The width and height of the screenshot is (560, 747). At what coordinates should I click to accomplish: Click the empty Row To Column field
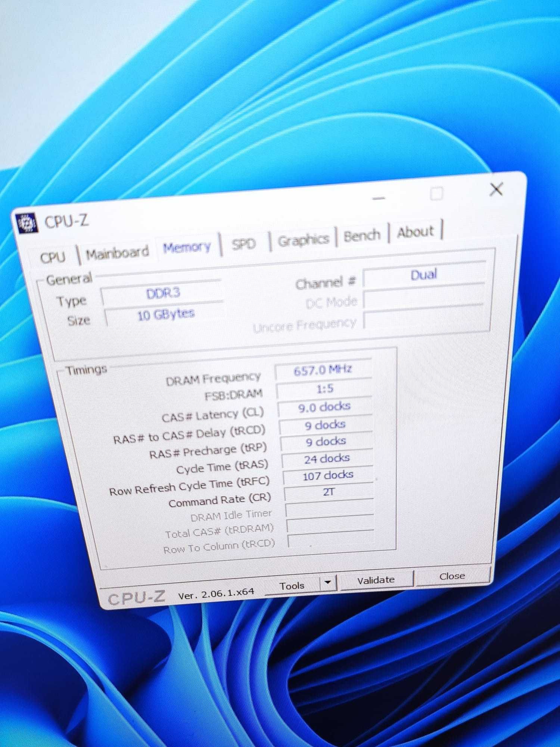pyautogui.click(x=331, y=540)
